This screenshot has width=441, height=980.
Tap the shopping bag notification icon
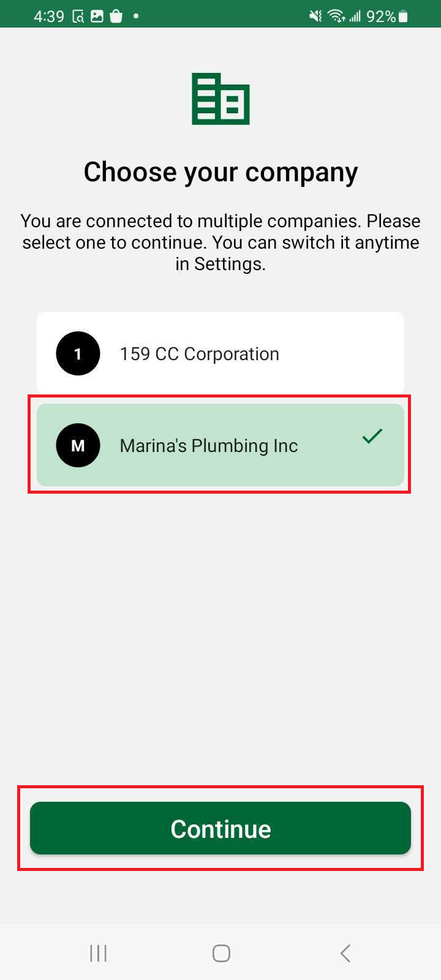tap(116, 17)
